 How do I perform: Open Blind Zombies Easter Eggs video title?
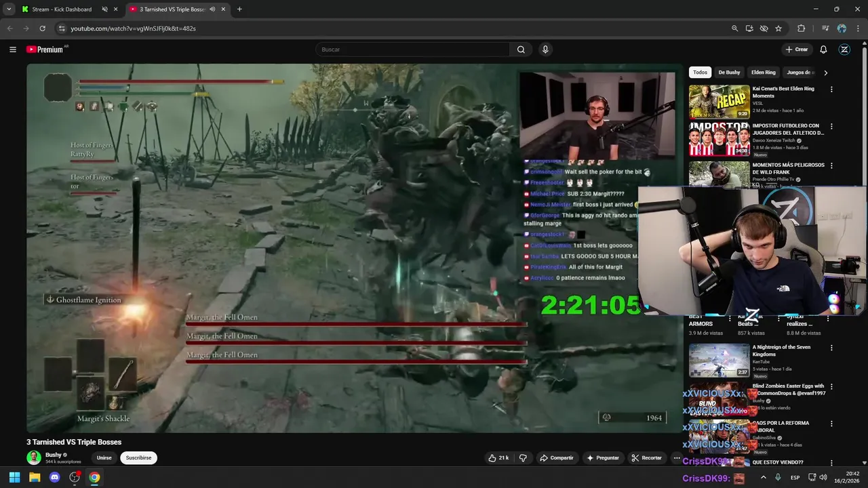[x=789, y=390]
